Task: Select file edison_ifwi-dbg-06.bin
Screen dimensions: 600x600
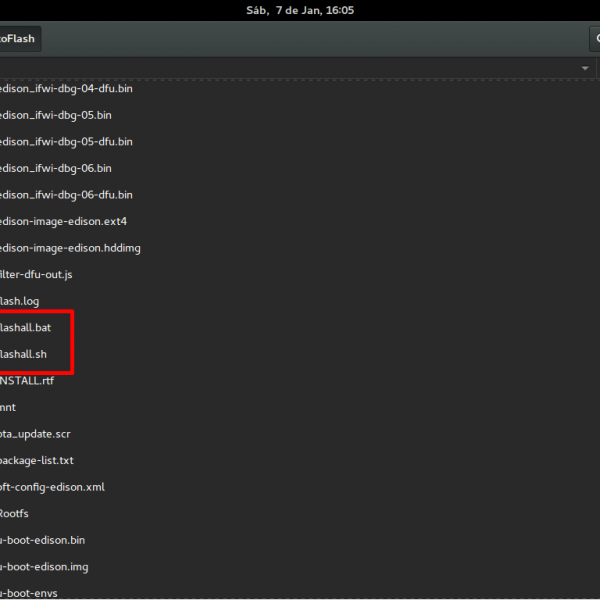Action: (55, 168)
